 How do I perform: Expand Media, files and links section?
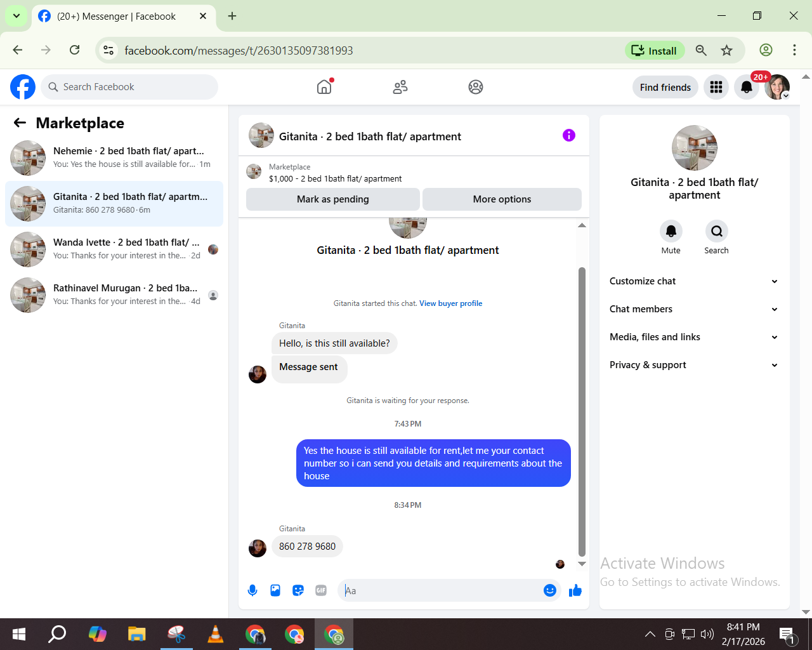[694, 337]
